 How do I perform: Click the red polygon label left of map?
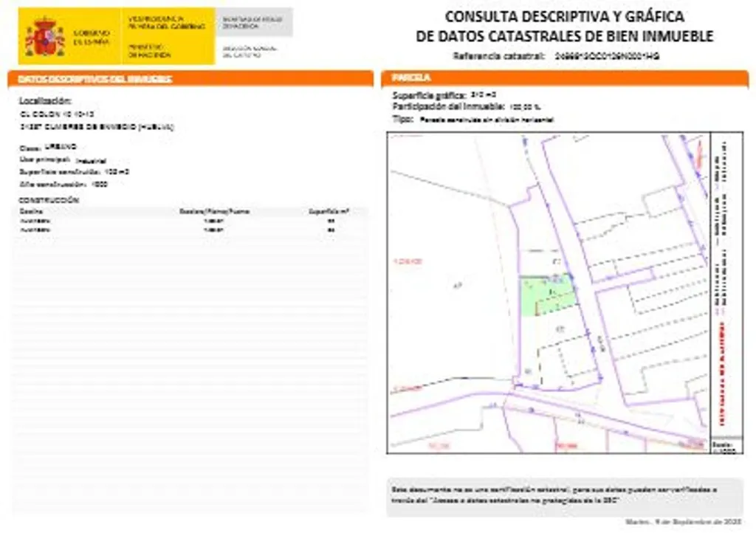coord(408,261)
